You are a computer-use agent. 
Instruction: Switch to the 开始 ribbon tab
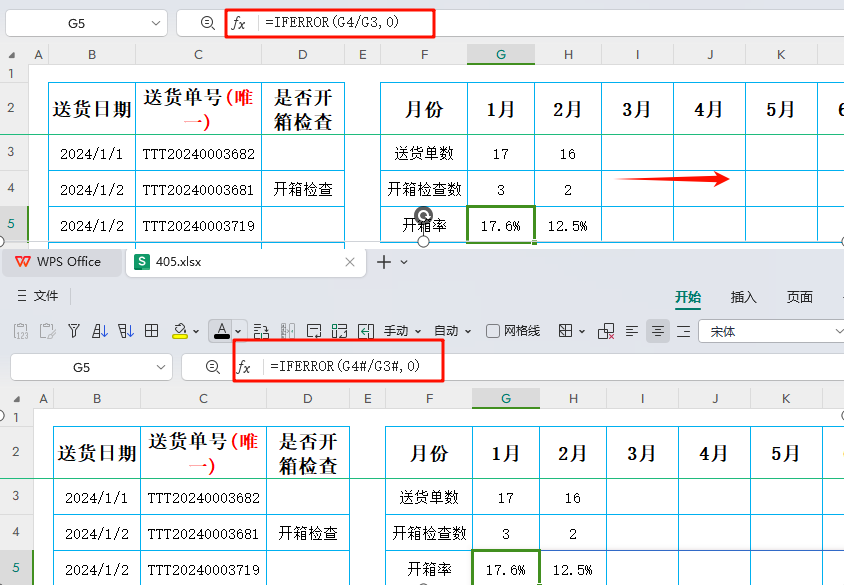click(688, 297)
